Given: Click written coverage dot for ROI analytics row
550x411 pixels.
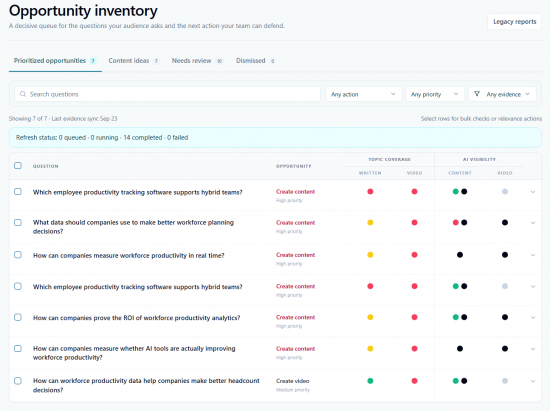Looking at the screenshot, I should (x=370, y=317).
